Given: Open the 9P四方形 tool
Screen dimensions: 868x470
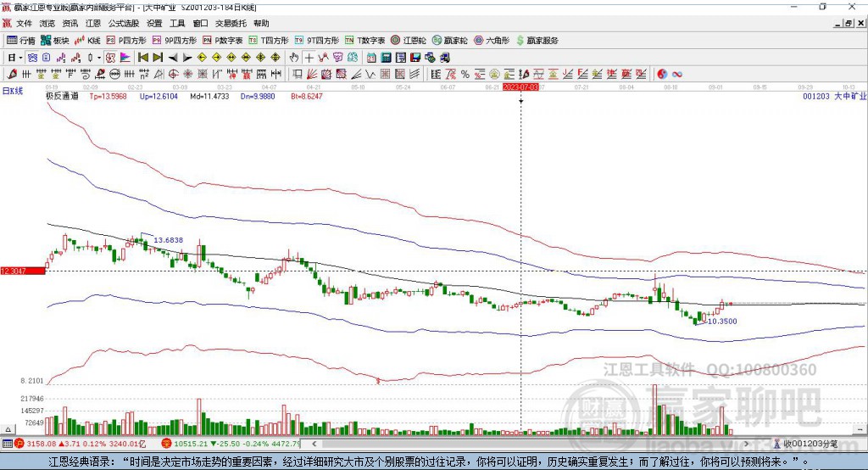Looking at the screenshot, I should 175,41.
